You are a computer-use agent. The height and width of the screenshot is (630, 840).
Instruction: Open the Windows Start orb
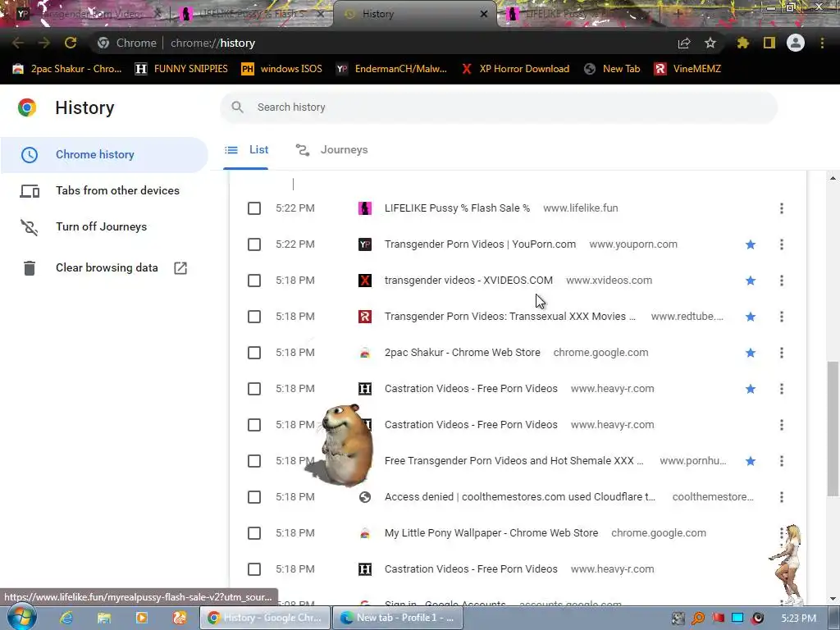(x=21, y=618)
